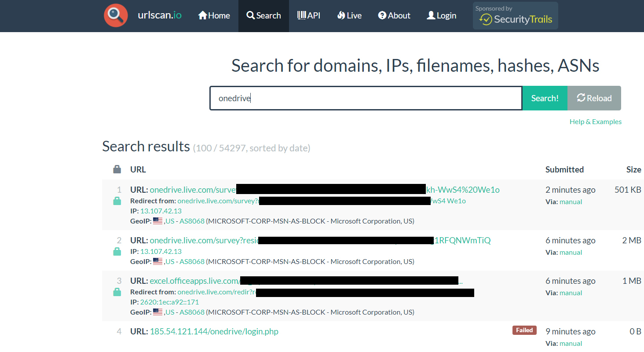Open the API menu item
This screenshot has width=644, height=352.
pyautogui.click(x=309, y=15)
